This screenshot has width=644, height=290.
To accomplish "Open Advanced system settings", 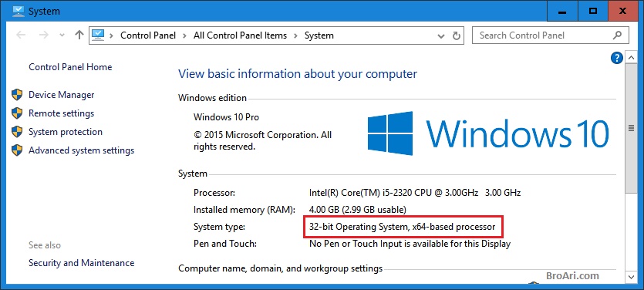I will coord(81,150).
